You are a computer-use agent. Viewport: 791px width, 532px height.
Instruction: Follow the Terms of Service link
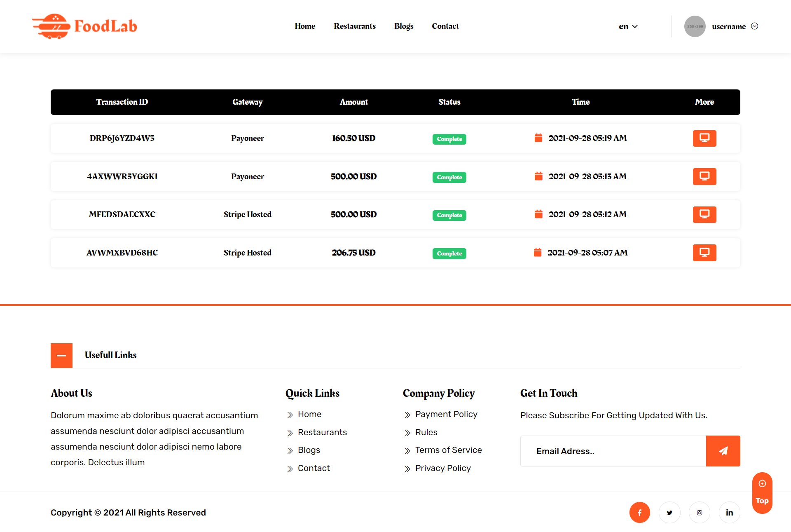448,450
